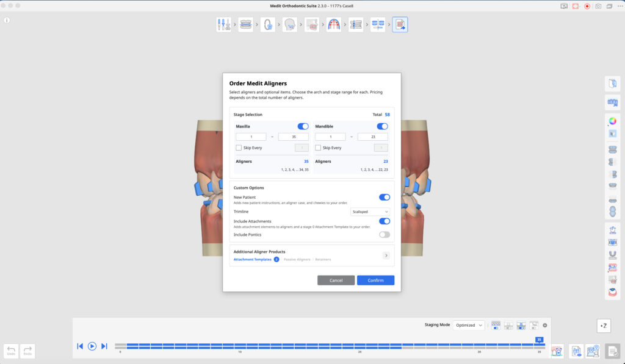Cancel the Order Medit Aligners dialog
Screen dimensions: 625x364
336,280
